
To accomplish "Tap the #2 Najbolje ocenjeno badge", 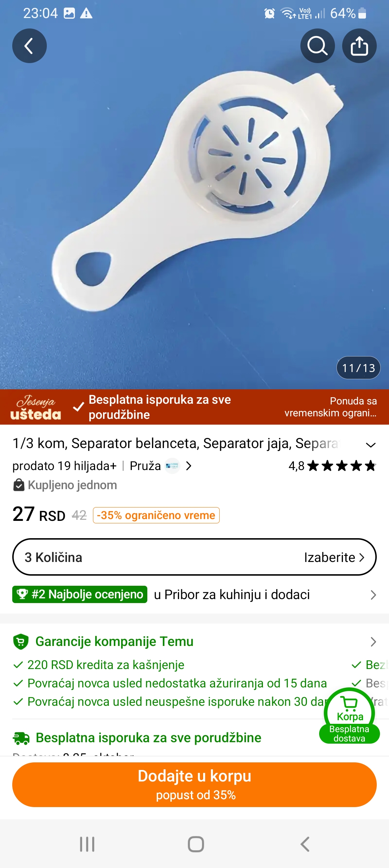I will click(x=80, y=594).
